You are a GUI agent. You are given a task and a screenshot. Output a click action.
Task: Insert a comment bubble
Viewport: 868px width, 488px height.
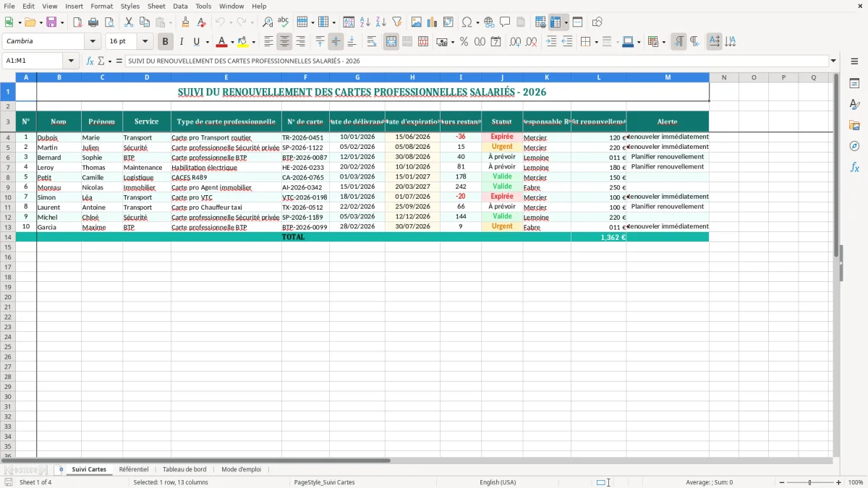(505, 22)
